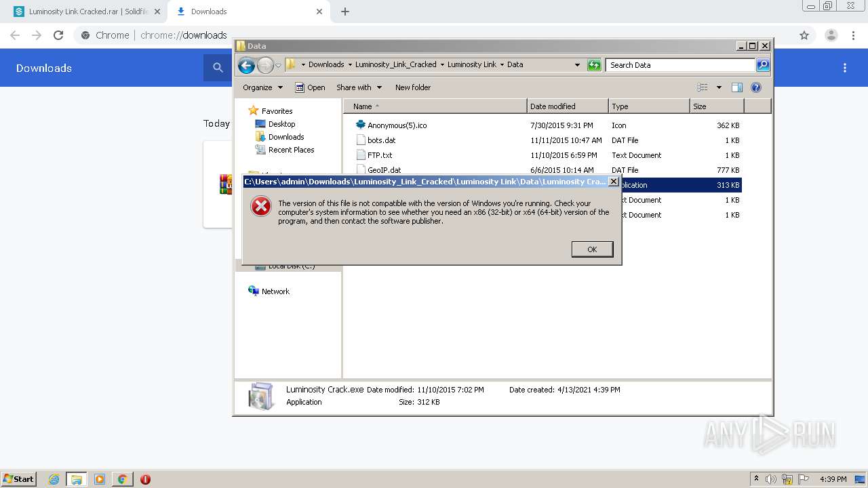Open the Share with menu
This screenshot has height=488, width=868.
coord(359,87)
